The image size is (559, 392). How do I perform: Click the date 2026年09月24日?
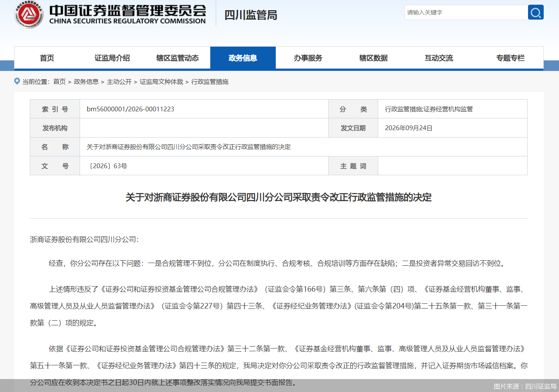(x=409, y=128)
